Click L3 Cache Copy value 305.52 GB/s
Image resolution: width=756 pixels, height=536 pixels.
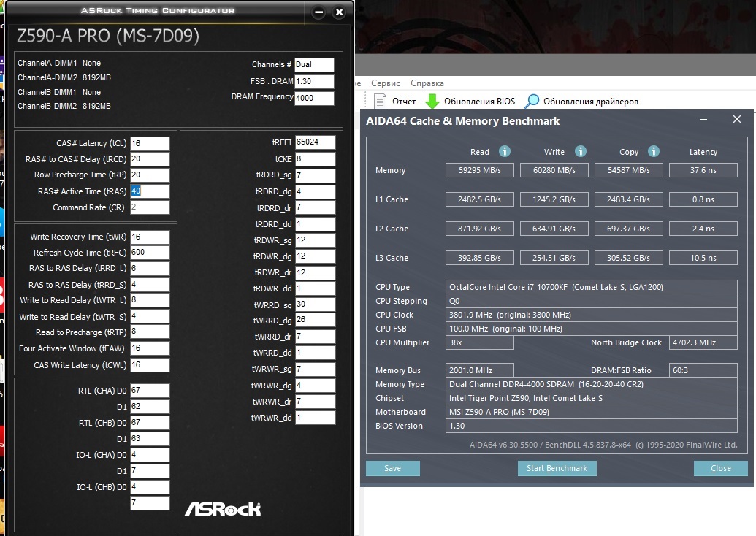[629, 258]
